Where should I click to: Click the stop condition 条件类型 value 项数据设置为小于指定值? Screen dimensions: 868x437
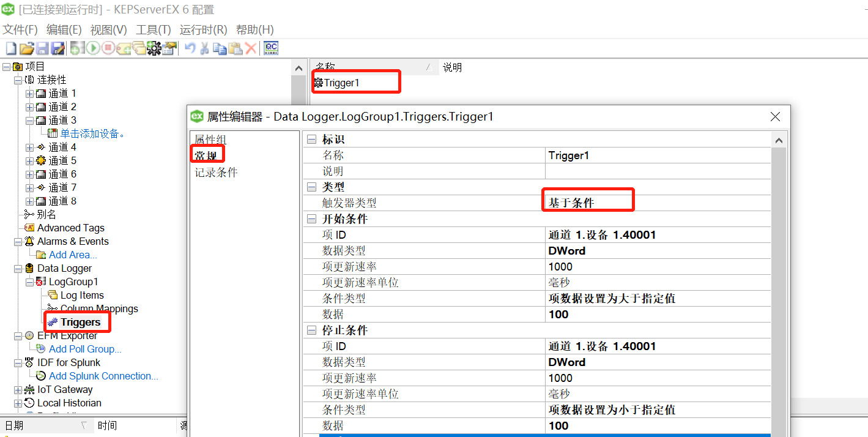point(658,410)
